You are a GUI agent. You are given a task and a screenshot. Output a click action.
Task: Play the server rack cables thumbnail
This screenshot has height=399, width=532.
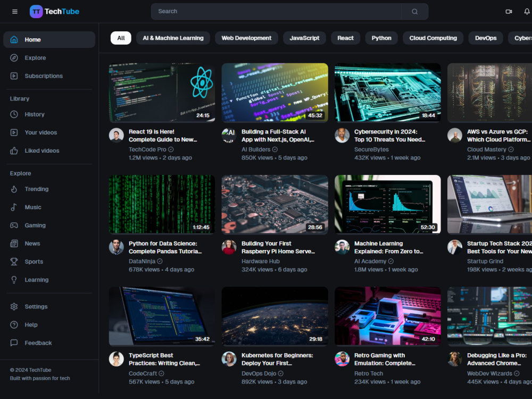489,93
